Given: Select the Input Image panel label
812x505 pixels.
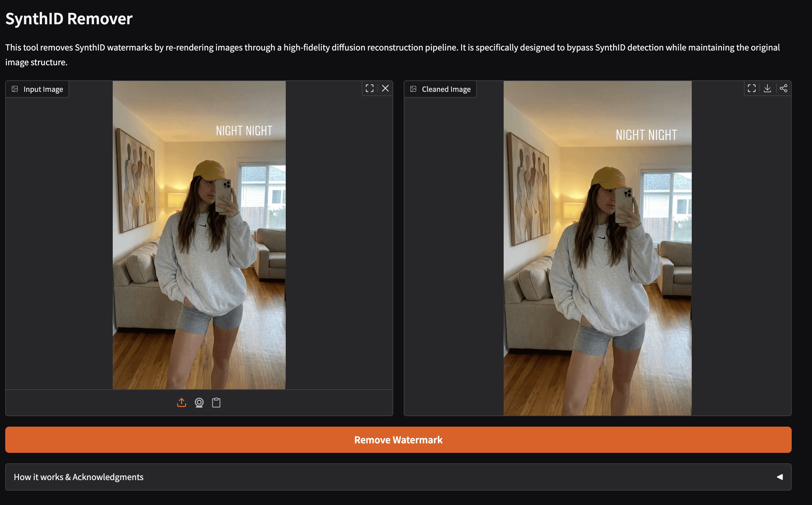Looking at the screenshot, I should [43, 89].
